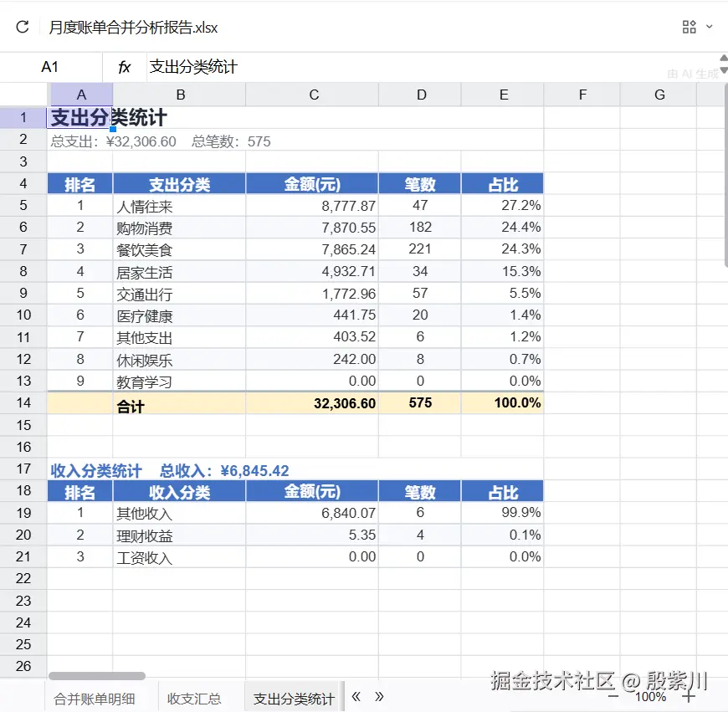Click the 合计 total label cell
728x712 pixels.
[180, 403]
